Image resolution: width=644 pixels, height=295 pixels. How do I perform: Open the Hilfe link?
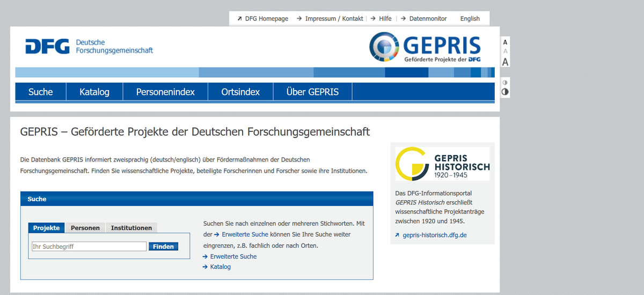381,18
